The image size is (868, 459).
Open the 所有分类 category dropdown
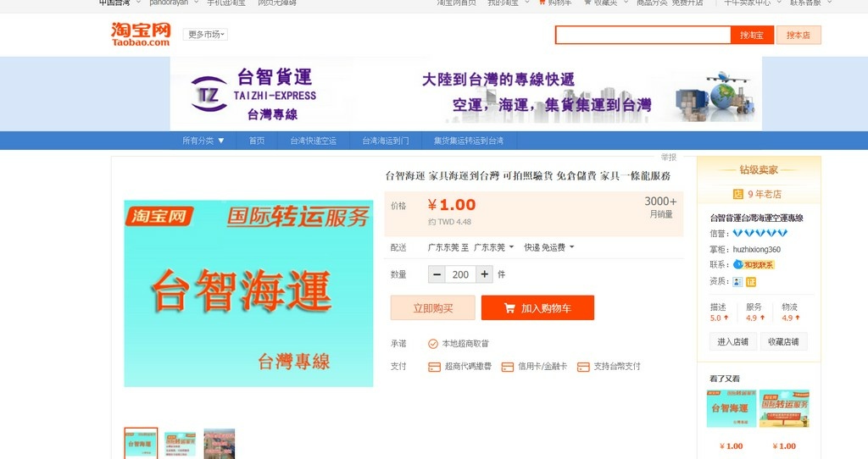(x=203, y=141)
